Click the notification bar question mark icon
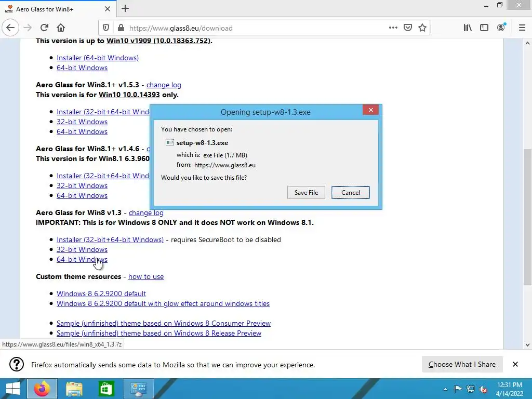532x399 pixels. pos(16,364)
